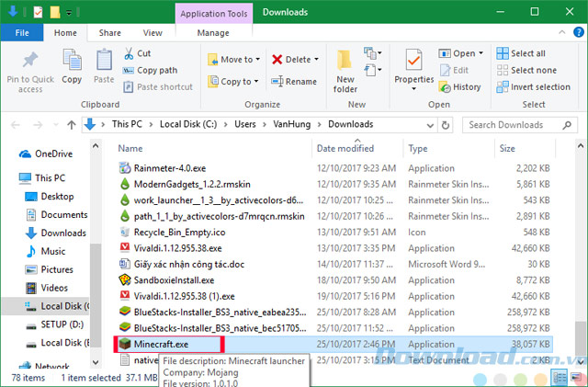Click Edit in Open group
This screenshot has height=387, width=588.
tap(454, 70)
